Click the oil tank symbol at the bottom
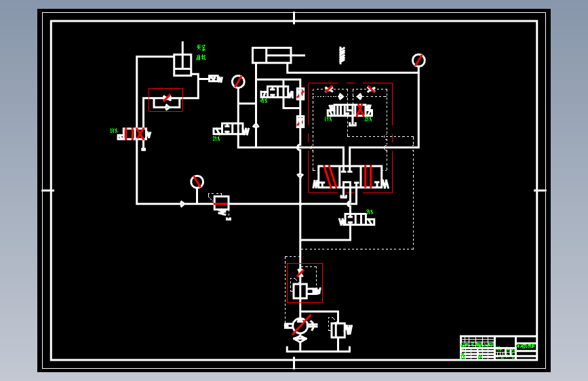This screenshot has width=588, height=381. tap(318, 350)
